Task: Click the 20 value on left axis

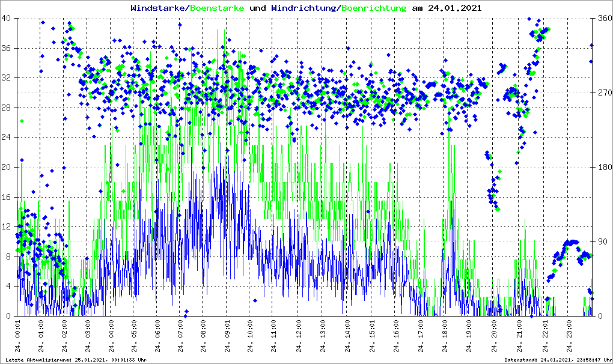Action: click(7, 168)
